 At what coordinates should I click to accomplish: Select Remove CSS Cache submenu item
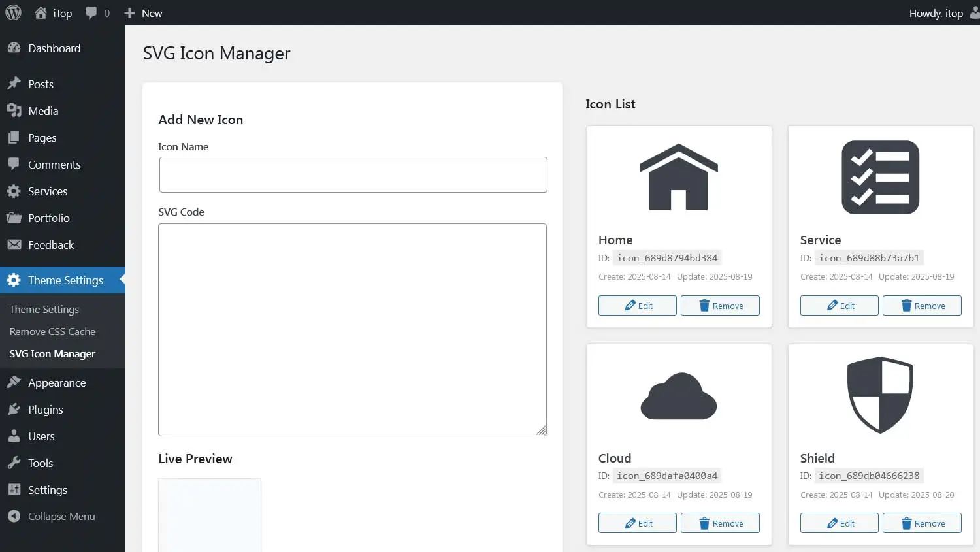coord(52,331)
